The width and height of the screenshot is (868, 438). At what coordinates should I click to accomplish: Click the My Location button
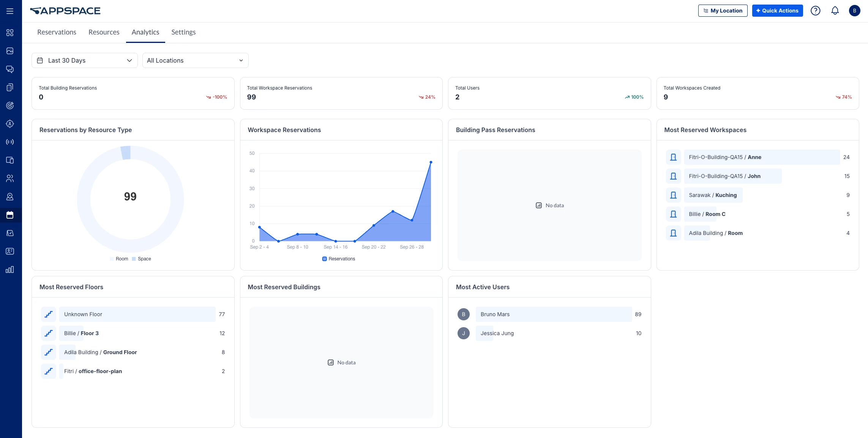723,11
